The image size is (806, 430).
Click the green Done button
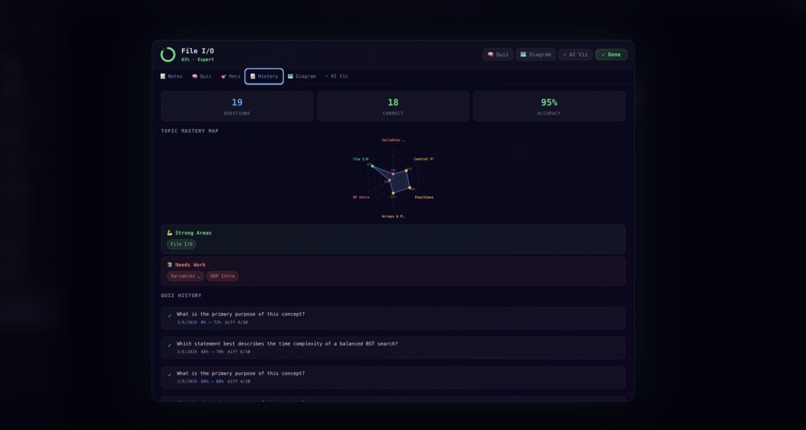tap(611, 54)
